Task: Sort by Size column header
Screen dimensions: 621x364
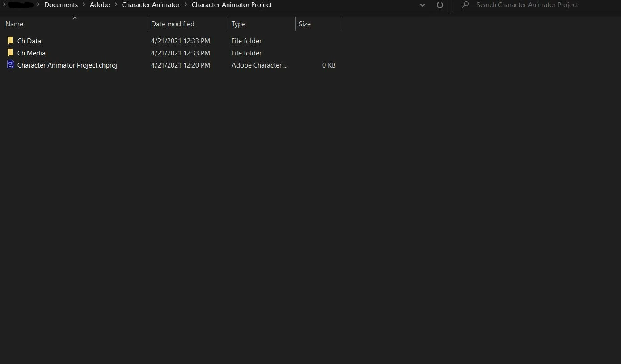Action: coord(317,24)
